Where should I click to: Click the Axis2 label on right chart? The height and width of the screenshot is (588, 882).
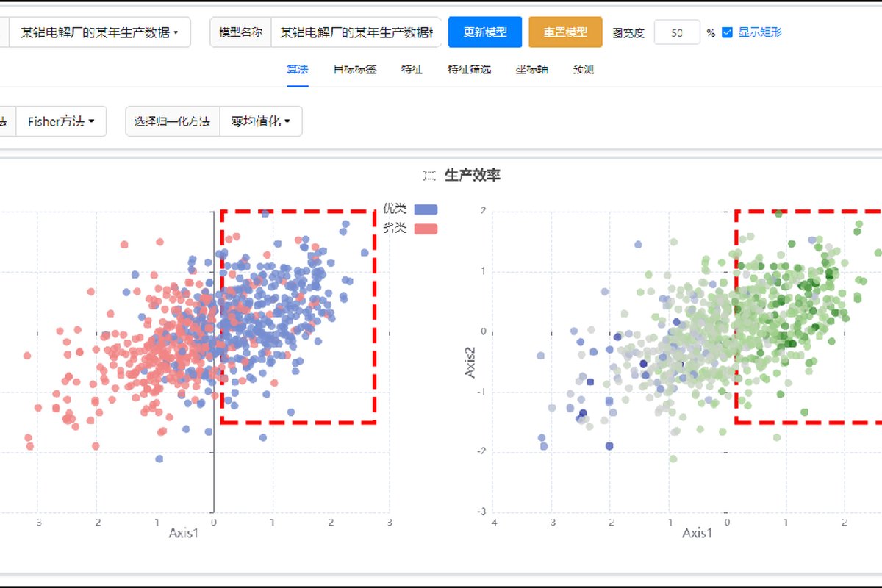pyautogui.click(x=470, y=362)
